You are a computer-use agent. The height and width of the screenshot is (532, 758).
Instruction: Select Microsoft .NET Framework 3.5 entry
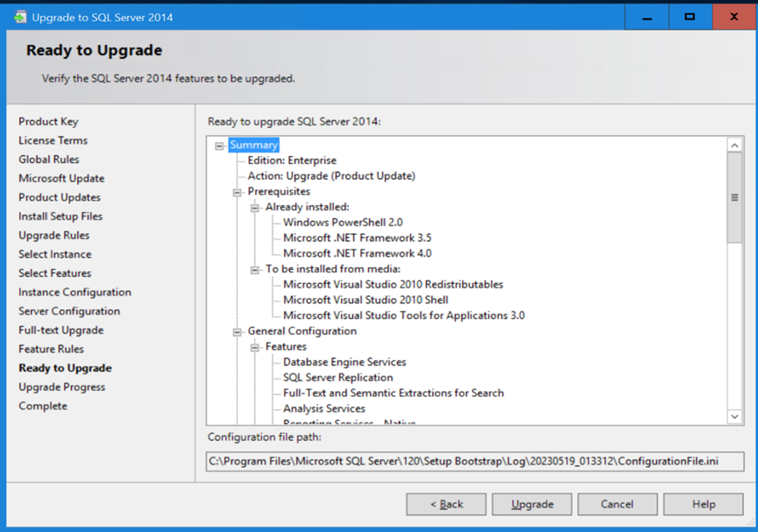pyautogui.click(x=358, y=238)
